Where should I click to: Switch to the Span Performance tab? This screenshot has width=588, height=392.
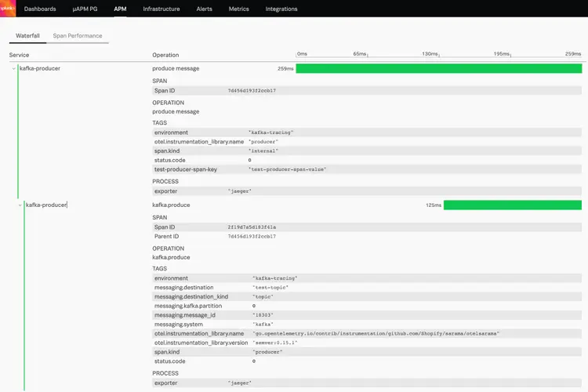[x=77, y=35]
